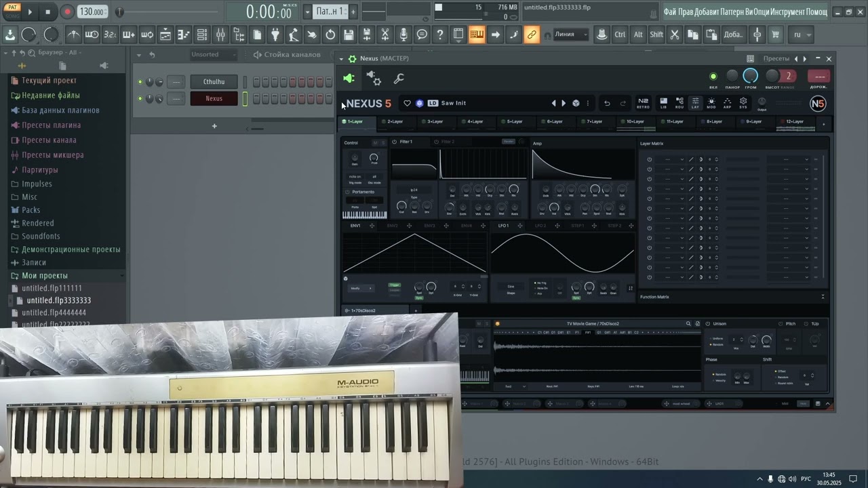Open the channel rack icon
The image size is (868, 488).
tap(202, 35)
